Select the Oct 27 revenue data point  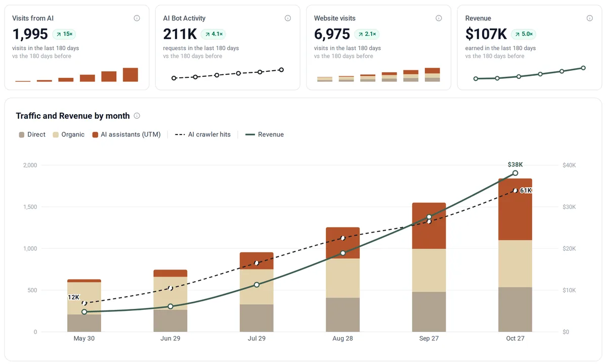[x=515, y=173]
